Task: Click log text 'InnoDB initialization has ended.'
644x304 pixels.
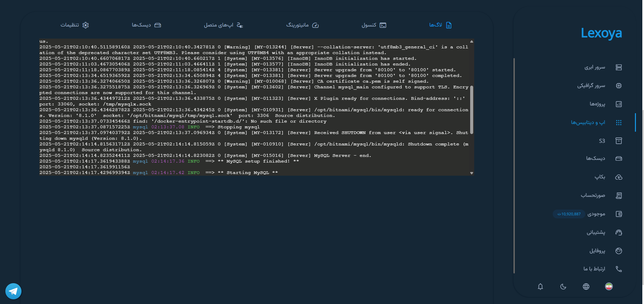Action: click(x=362, y=64)
